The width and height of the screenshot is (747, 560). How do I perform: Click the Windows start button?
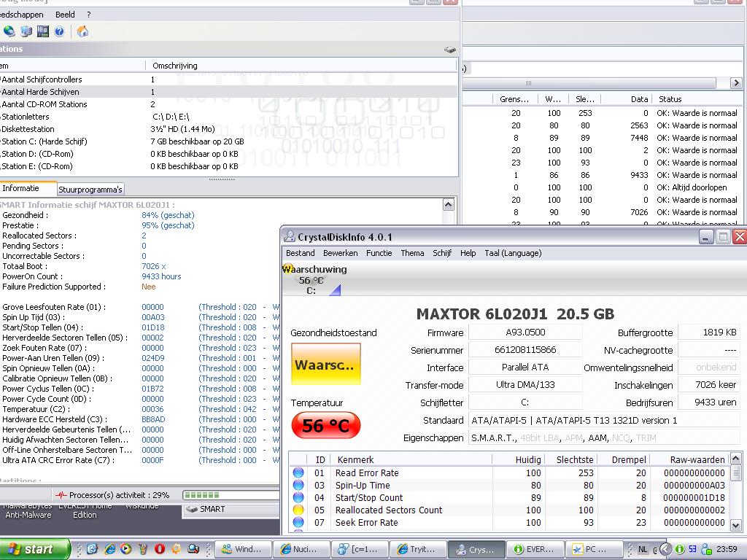coord(34,549)
